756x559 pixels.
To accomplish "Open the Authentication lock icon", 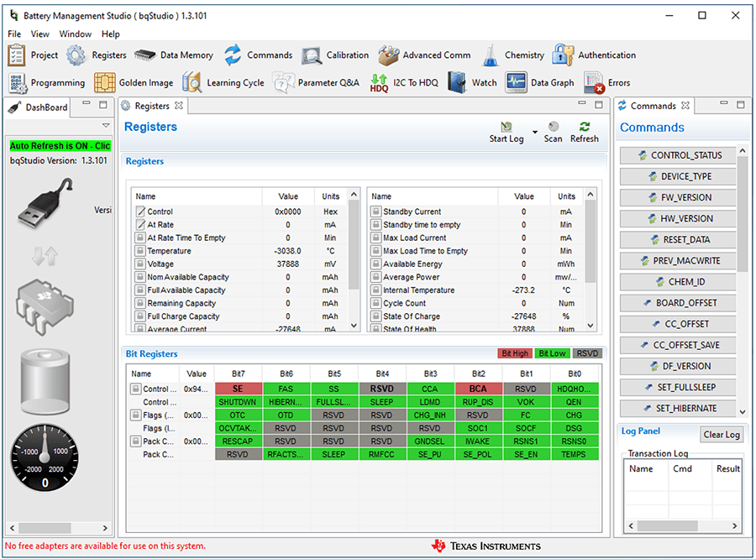I will coord(563,55).
